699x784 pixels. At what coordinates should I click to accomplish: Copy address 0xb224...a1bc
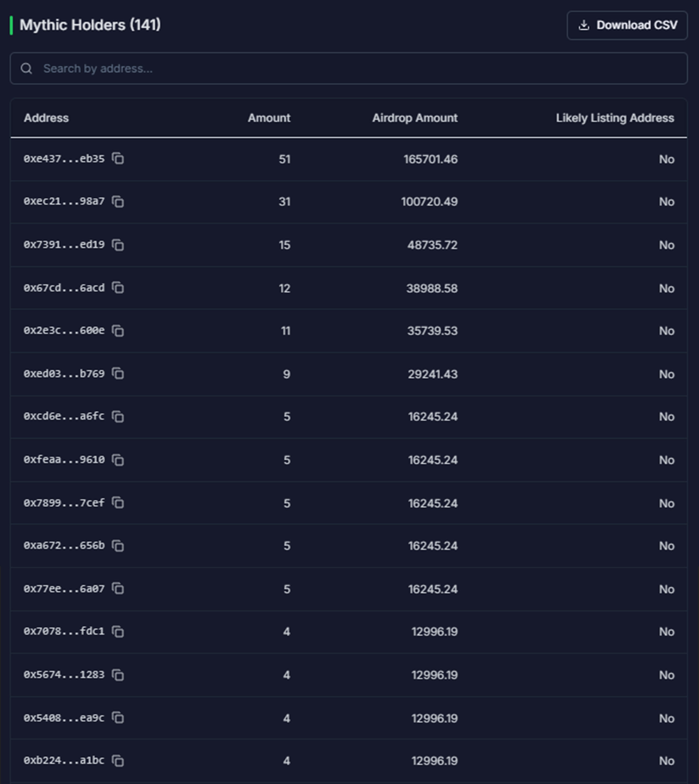pyautogui.click(x=118, y=760)
